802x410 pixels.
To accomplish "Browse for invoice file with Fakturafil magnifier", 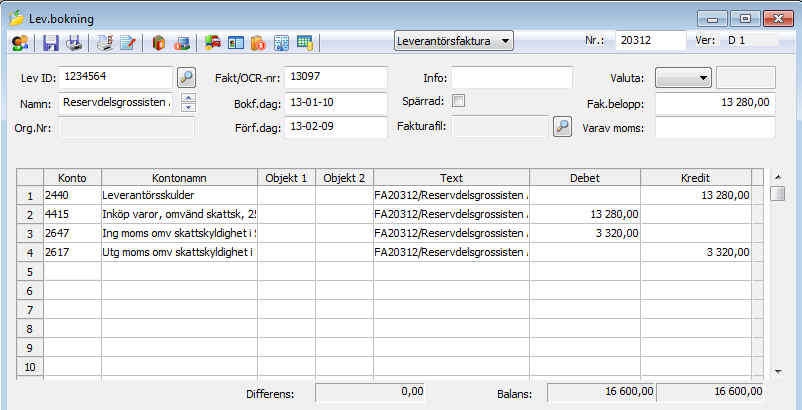I will pyautogui.click(x=563, y=127).
